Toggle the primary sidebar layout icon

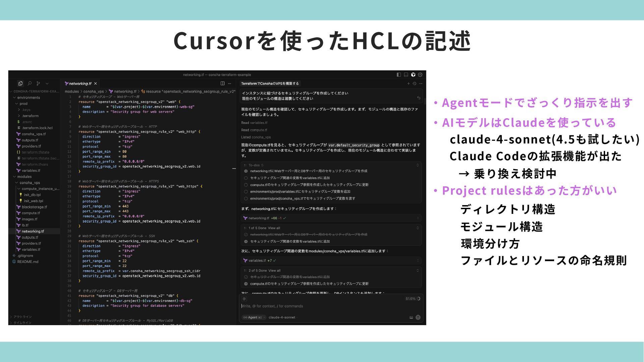(x=399, y=75)
